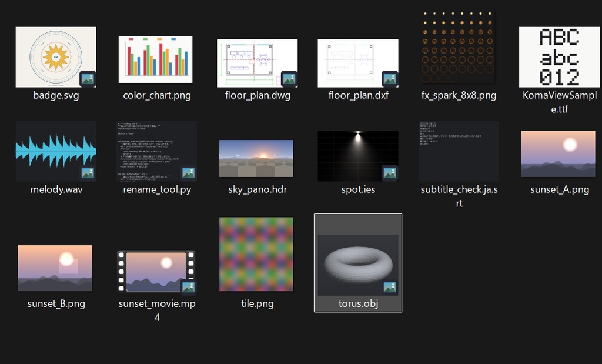Click the sky_pano.hdr file name

click(x=257, y=189)
